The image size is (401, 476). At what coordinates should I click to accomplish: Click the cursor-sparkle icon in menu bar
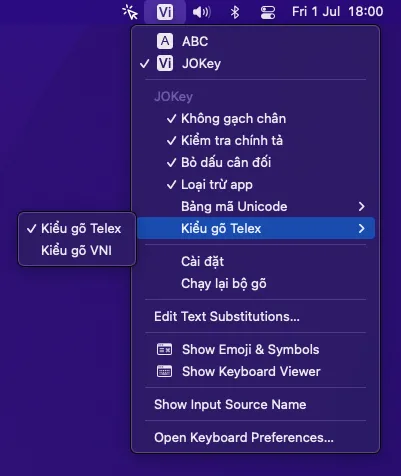pyautogui.click(x=130, y=12)
